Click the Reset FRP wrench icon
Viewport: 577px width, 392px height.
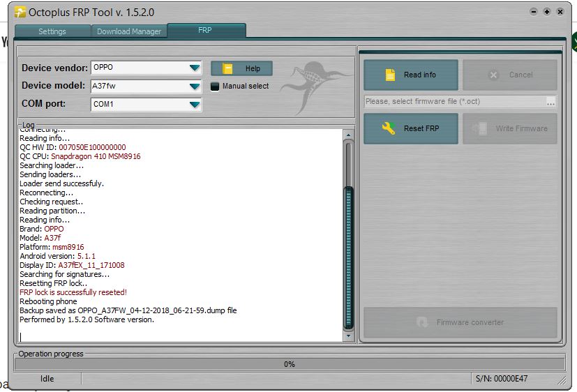coord(389,128)
